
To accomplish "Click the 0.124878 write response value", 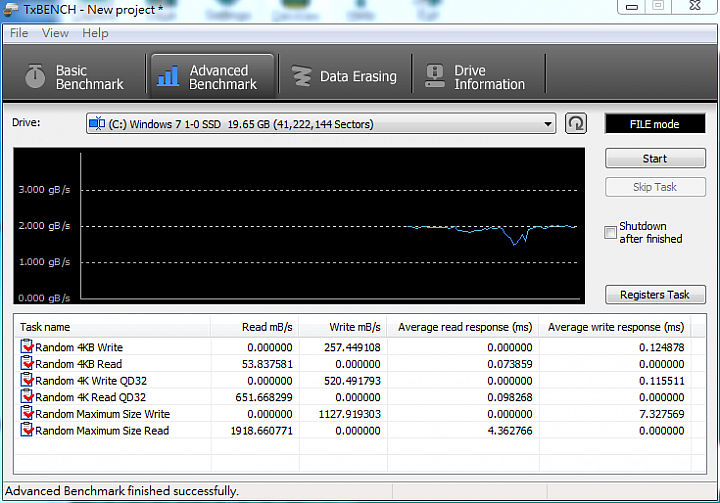I will point(662,347).
